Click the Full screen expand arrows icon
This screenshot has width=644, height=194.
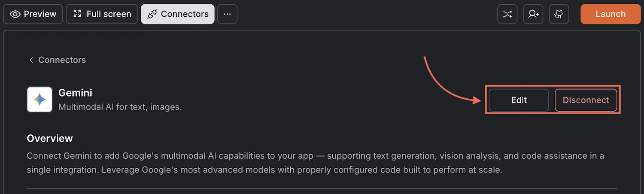click(77, 14)
